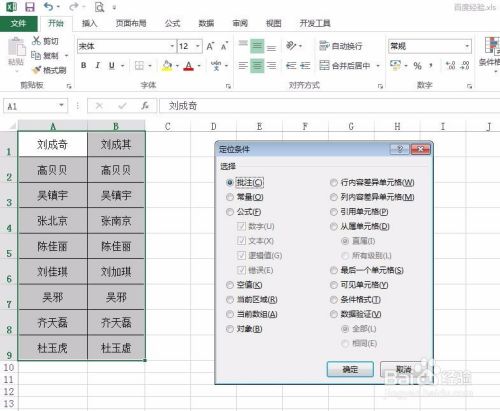500x411 pixels.
Task: Click the Redo arrow icon
Action: [x=74, y=6]
